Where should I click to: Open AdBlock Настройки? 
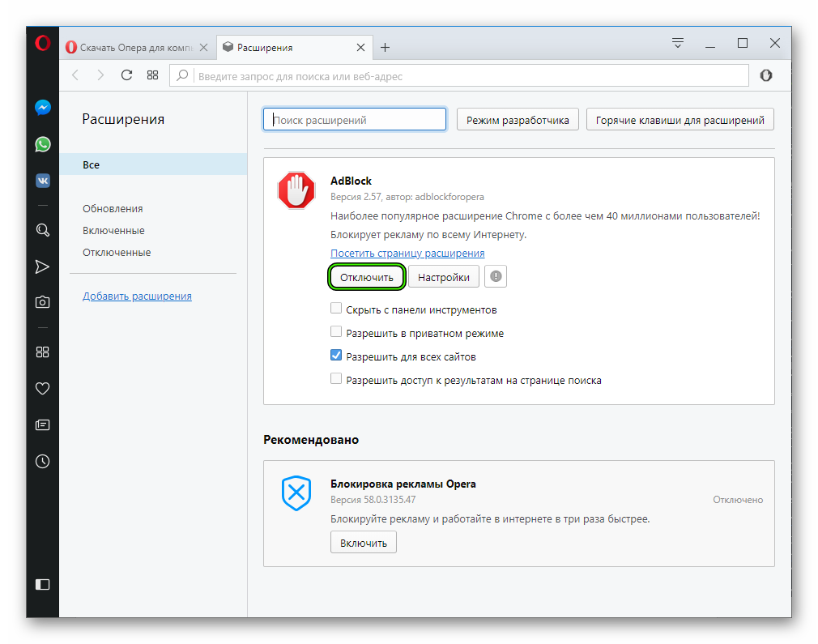coord(444,277)
